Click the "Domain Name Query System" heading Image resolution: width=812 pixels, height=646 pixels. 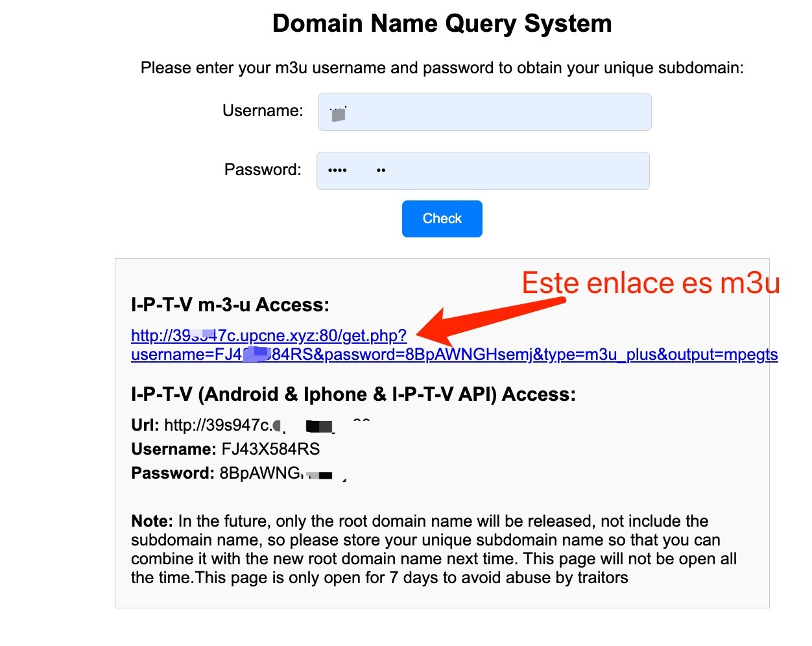click(x=442, y=23)
